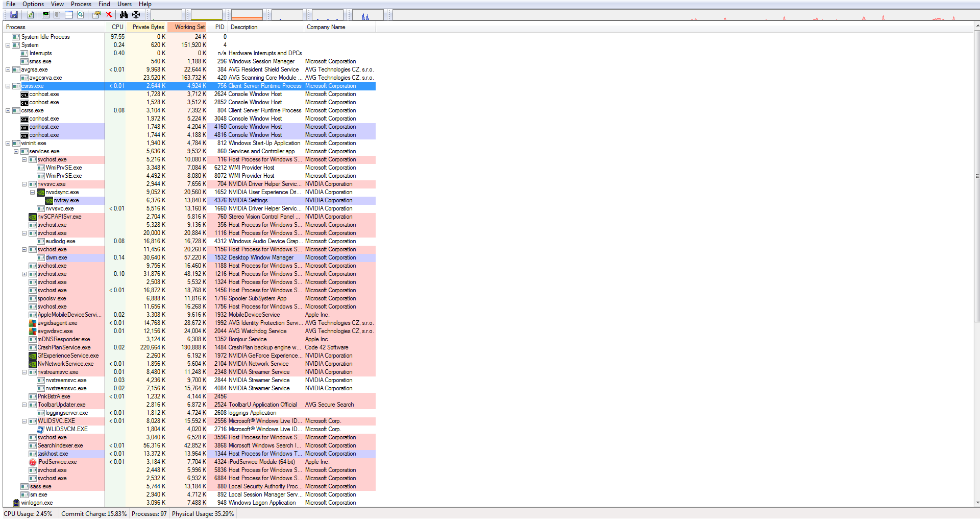Screen dimensions: 980x519
Task: Click the orange physical memory mini graph
Action: (x=247, y=15)
